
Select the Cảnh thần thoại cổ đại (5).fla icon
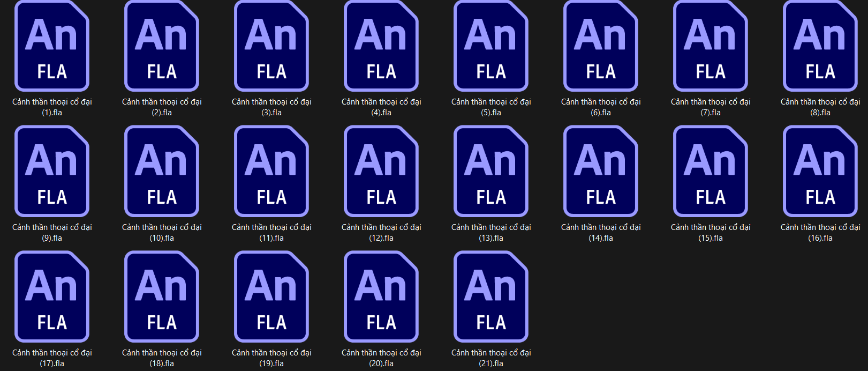click(x=491, y=46)
